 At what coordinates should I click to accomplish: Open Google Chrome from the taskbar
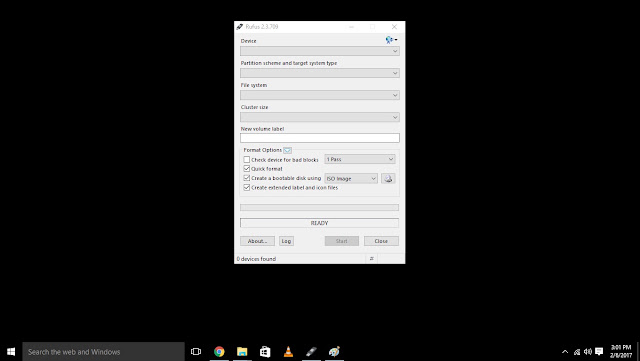[219, 352]
